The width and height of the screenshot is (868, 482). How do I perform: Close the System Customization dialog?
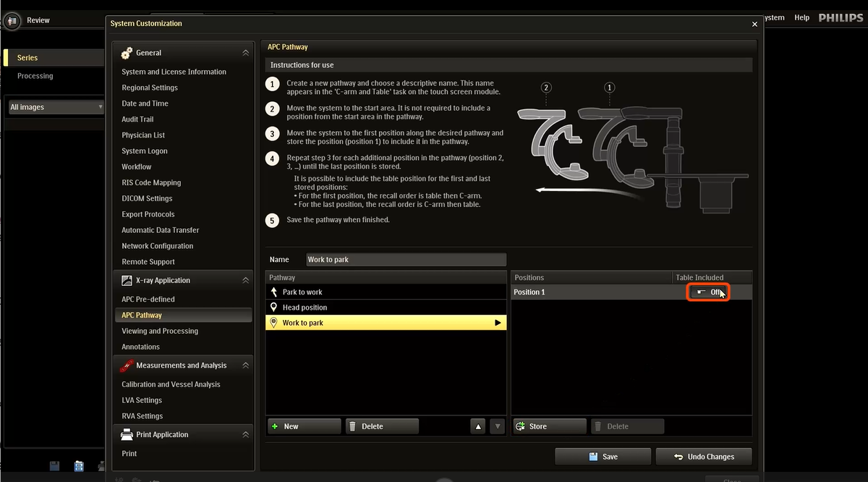(x=755, y=24)
